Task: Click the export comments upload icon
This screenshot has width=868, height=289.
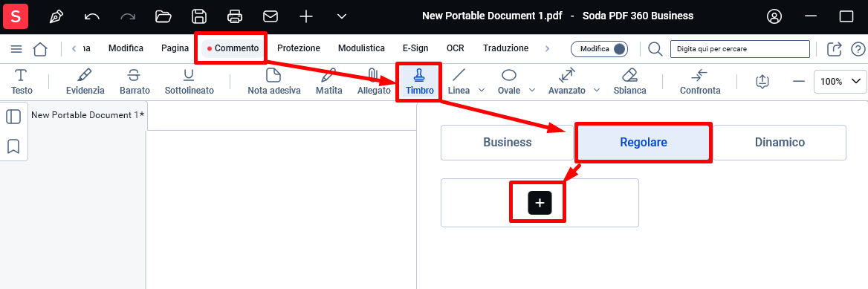Action: pyautogui.click(x=762, y=82)
